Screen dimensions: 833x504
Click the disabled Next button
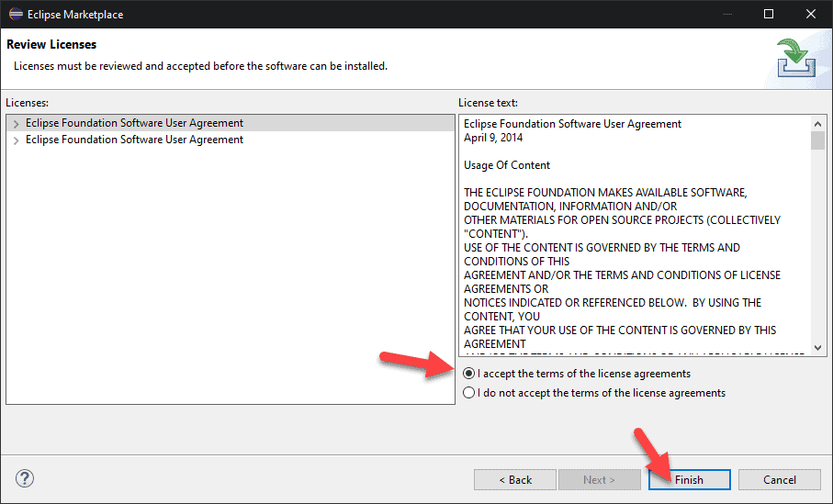599,479
